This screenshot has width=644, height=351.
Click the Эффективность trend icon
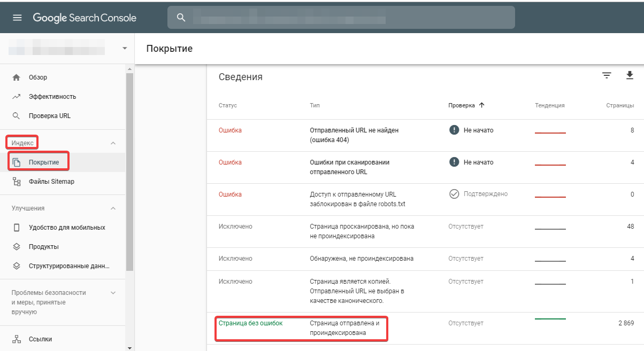[16, 97]
